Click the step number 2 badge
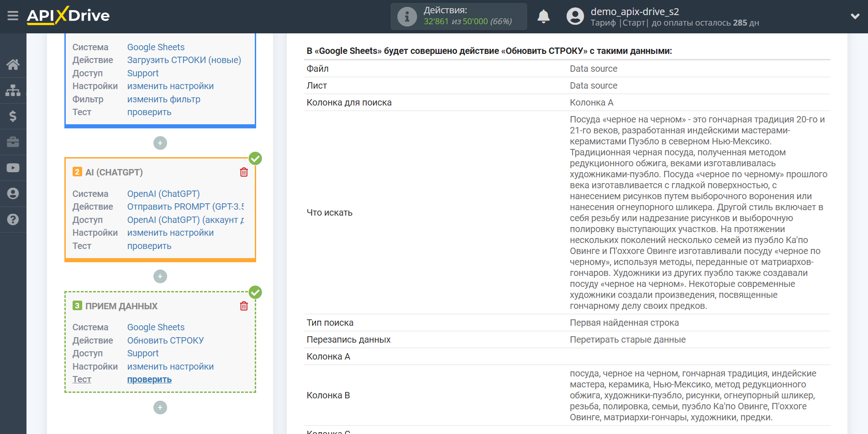Viewport: 868px width, 434px height. pos(77,172)
